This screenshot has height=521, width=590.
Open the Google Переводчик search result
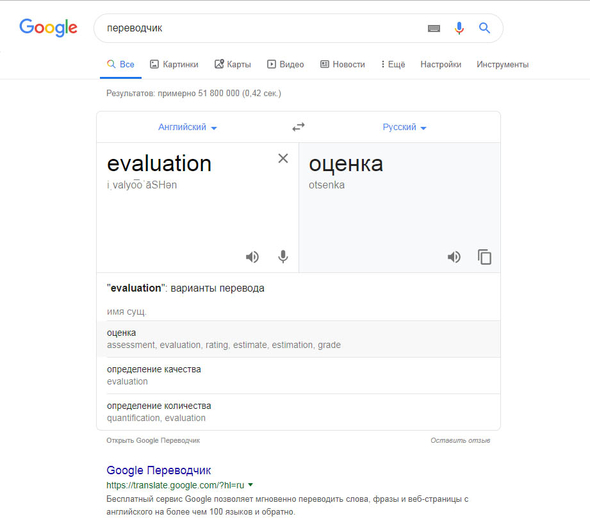tap(158, 470)
